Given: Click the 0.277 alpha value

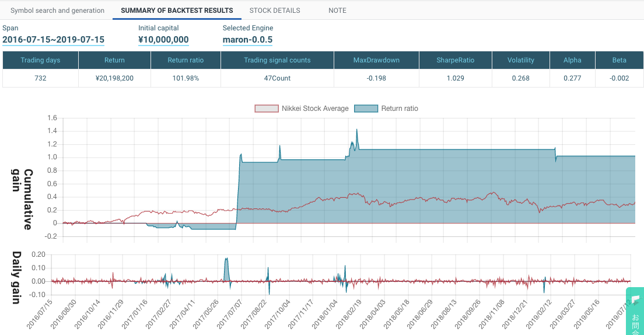Looking at the screenshot, I should [572, 78].
